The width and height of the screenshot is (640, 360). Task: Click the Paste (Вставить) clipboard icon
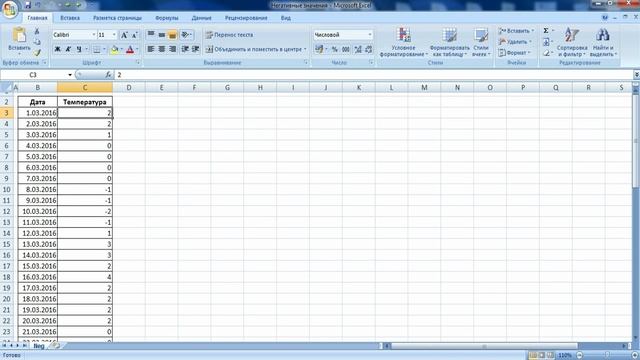pos(19,35)
